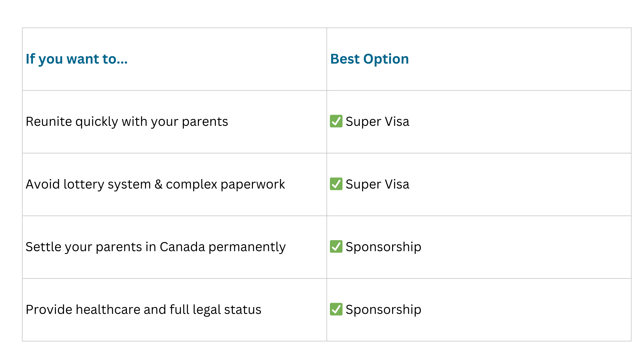
Task: Select 'Sponsorship' text in the healthcare row
Action: pos(384,310)
